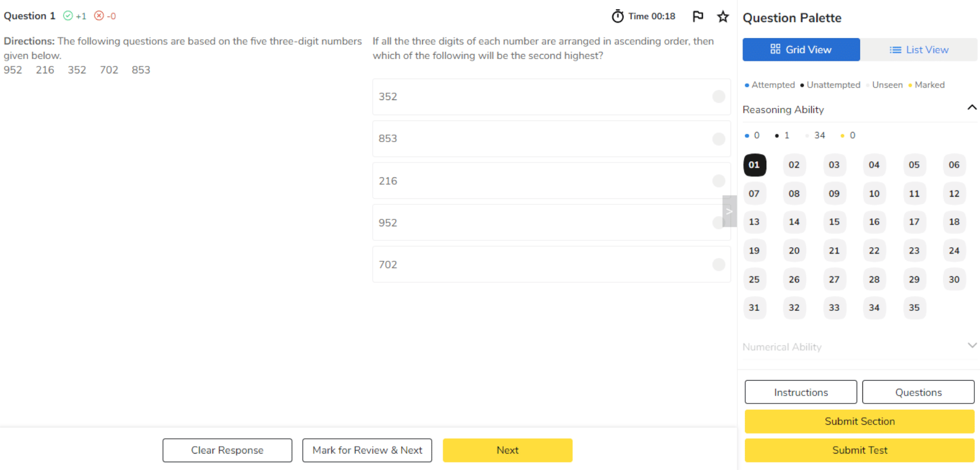Click the Grid View squares icon
980x470 pixels.
pyautogui.click(x=775, y=49)
